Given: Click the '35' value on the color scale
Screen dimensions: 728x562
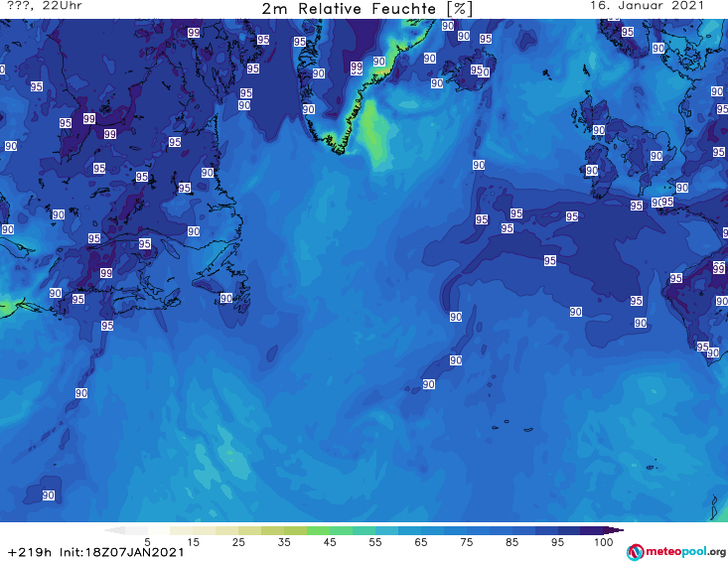Looking at the screenshot, I should (x=284, y=542).
